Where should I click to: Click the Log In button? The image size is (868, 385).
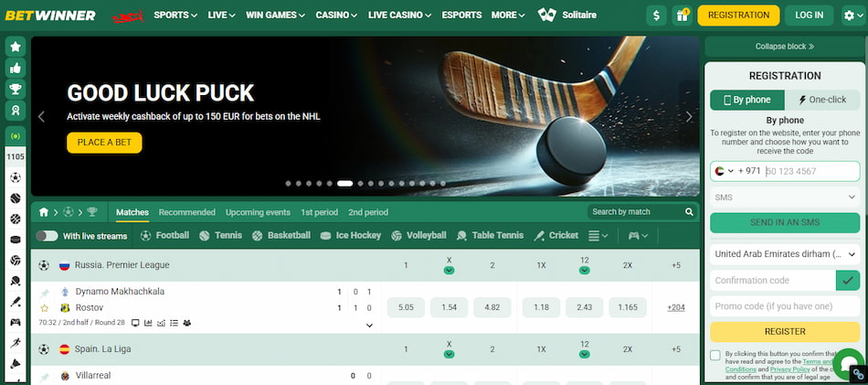pyautogui.click(x=810, y=16)
